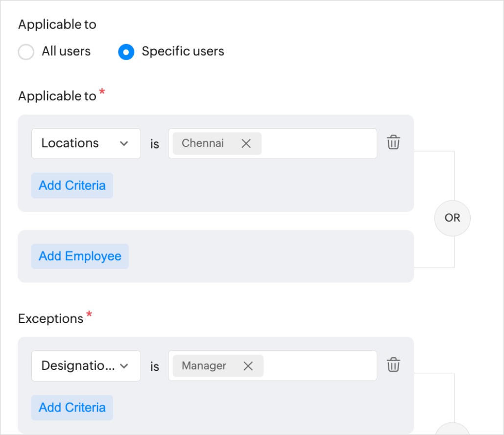
Task: Remove the Chennai tag with its X
Action: [246, 143]
